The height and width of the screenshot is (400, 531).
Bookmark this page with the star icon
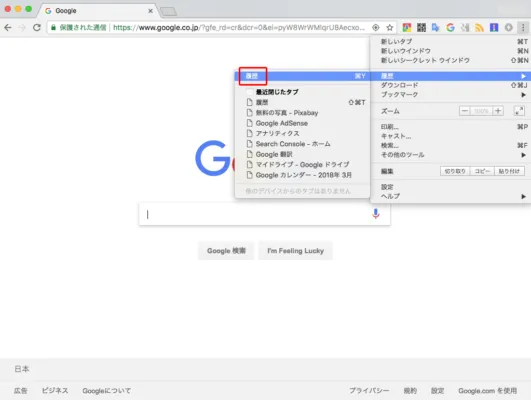(x=390, y=27)
